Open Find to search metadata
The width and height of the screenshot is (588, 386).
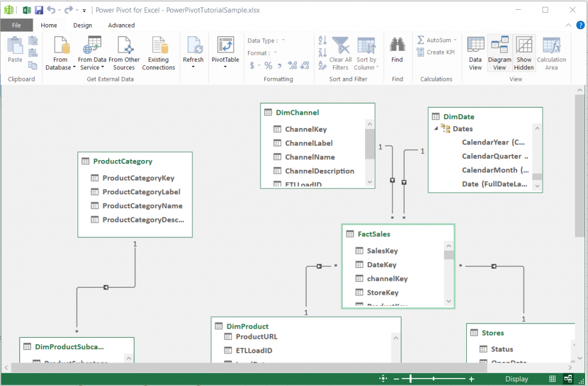[x=397, y=52]
